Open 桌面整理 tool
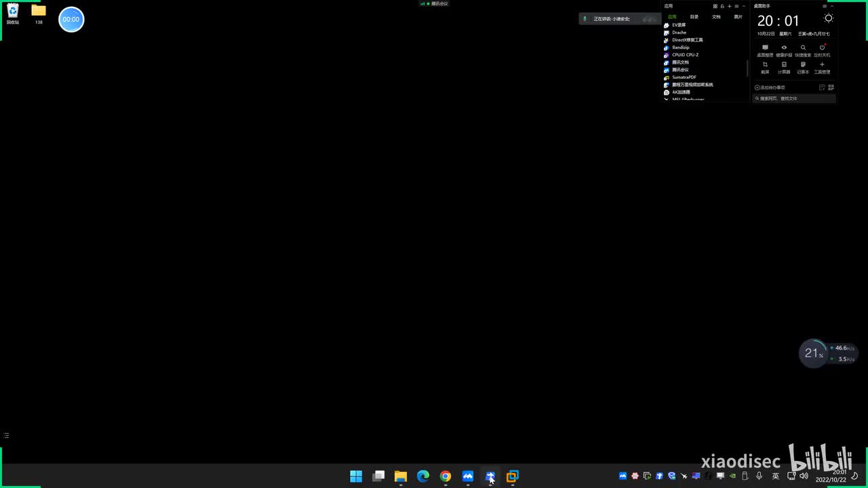This screenshot has height=488, width=868. [x=765, y=51]
